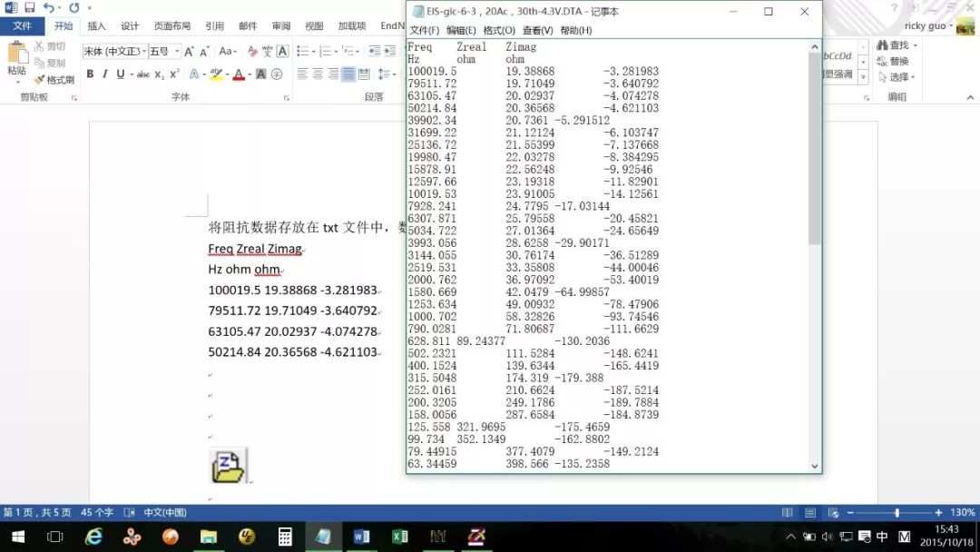Align text right
Image resolution: width=980 pixels, height=552 pixels.
click(334, 74)
